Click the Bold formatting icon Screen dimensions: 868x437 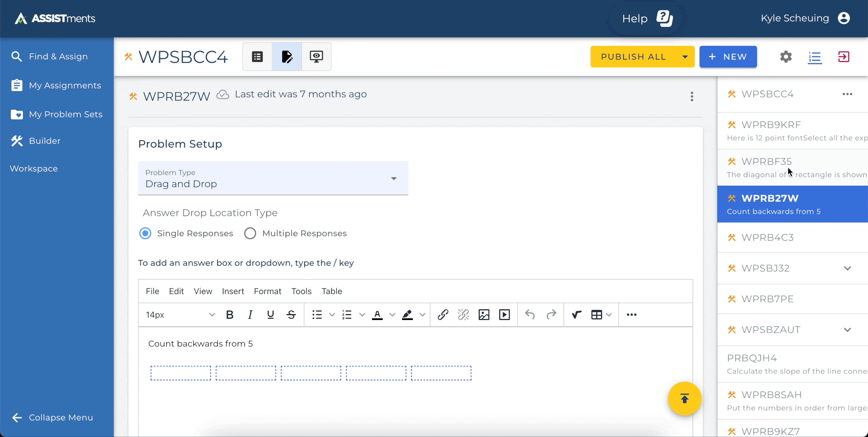coord(229,315)
